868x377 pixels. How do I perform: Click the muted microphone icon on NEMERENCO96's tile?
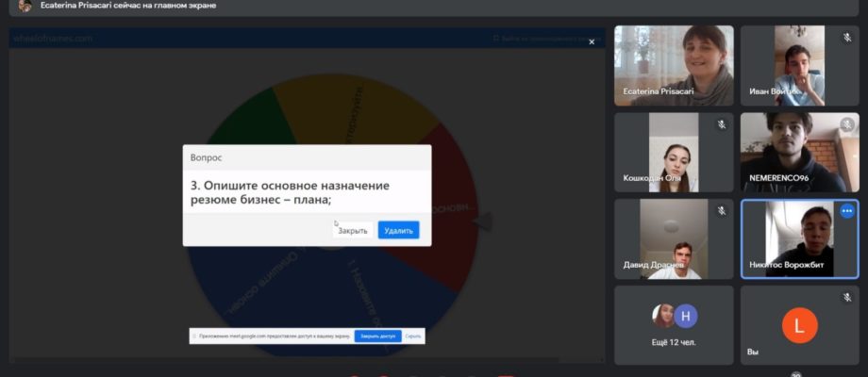click(x=847, y=124)
